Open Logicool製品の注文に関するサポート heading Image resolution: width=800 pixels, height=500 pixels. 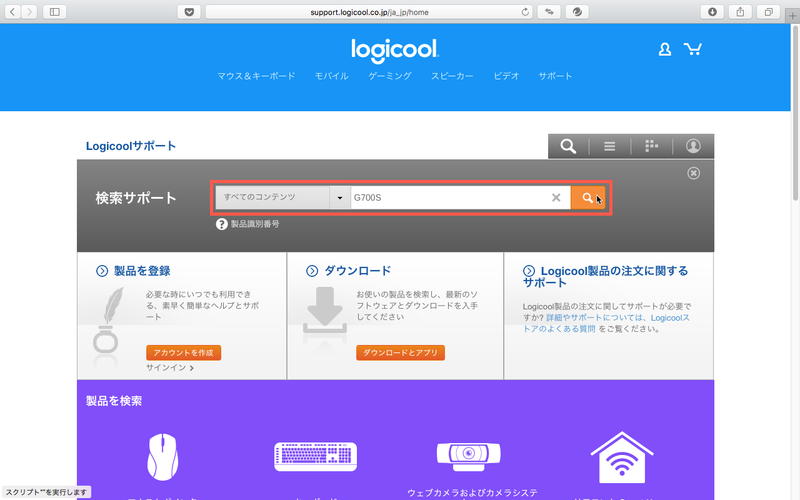click(606, 277)
